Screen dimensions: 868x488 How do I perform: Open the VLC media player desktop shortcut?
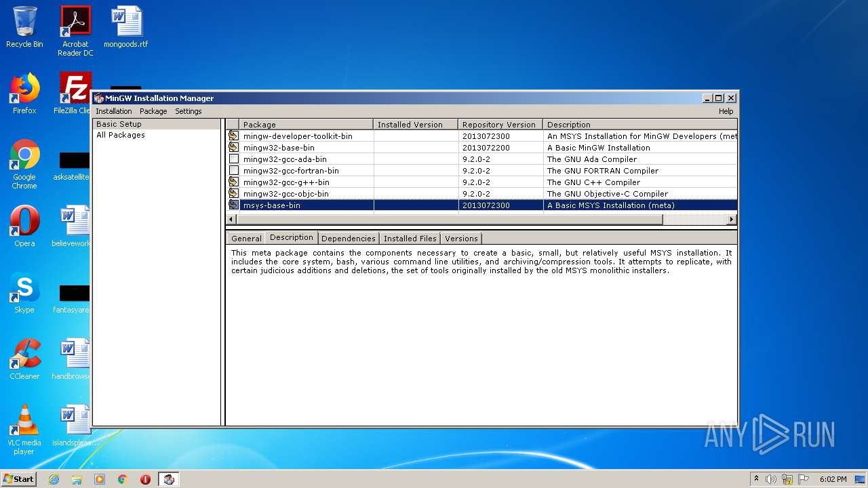pyautogui.click(x=24, y=430)
